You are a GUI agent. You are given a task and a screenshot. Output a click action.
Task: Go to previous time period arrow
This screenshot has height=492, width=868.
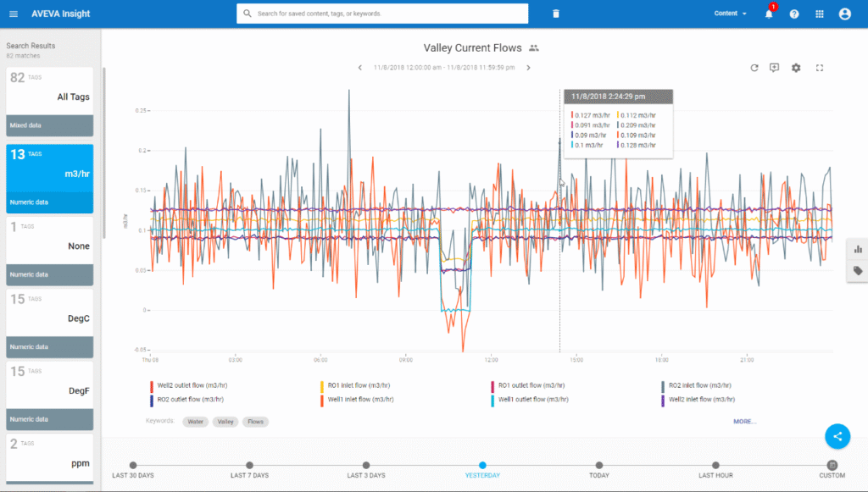359,68
